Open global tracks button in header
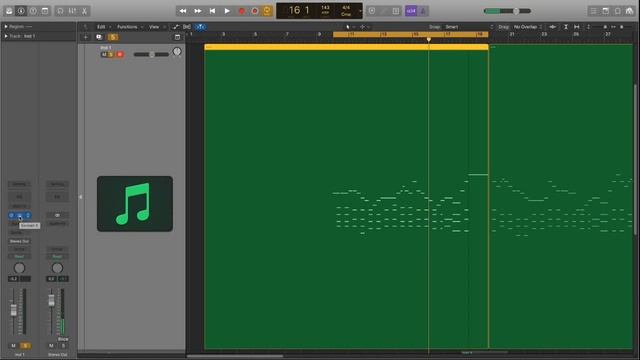 pyautogui.click(x=178, y=37)
